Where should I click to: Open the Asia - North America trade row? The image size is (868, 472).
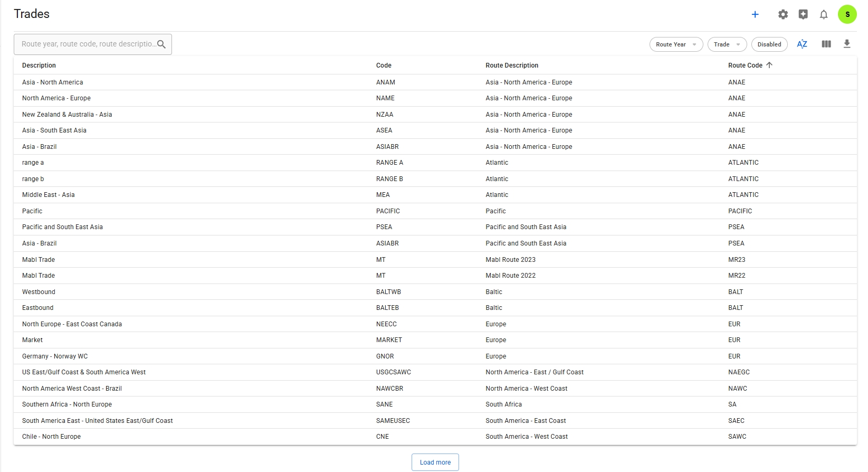pos(53,82)
